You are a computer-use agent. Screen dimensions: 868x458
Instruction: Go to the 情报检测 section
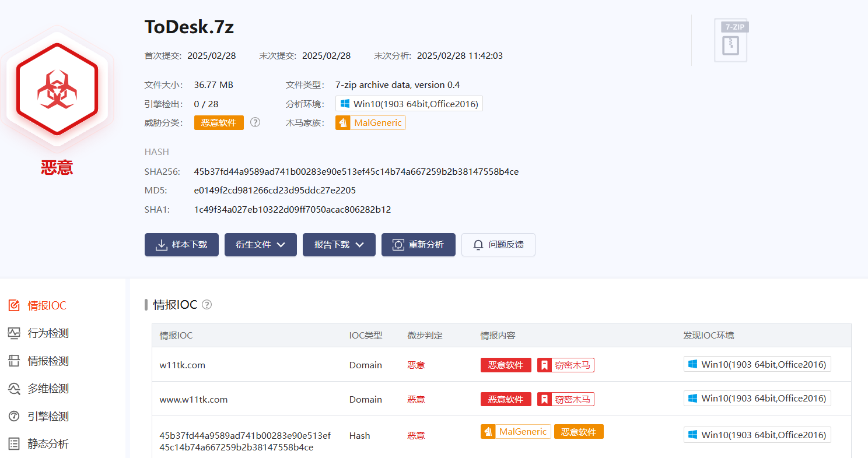click(x=48, y=361)
